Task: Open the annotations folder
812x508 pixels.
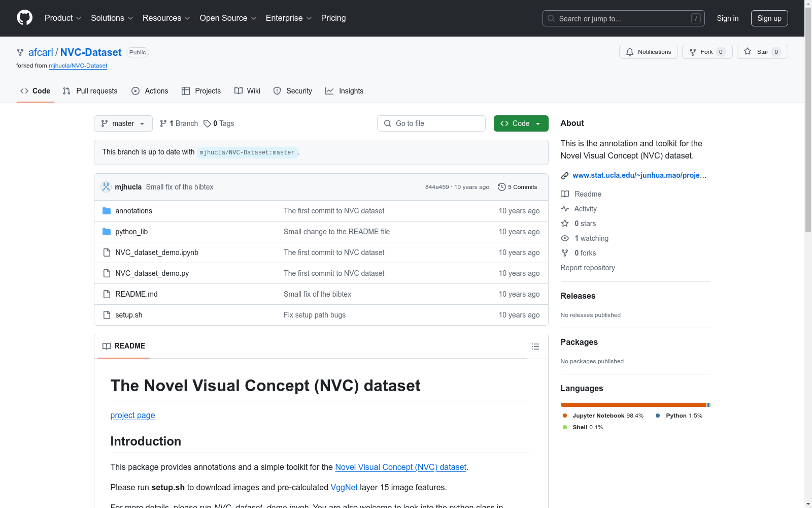Action: click(x=133, y=211)
